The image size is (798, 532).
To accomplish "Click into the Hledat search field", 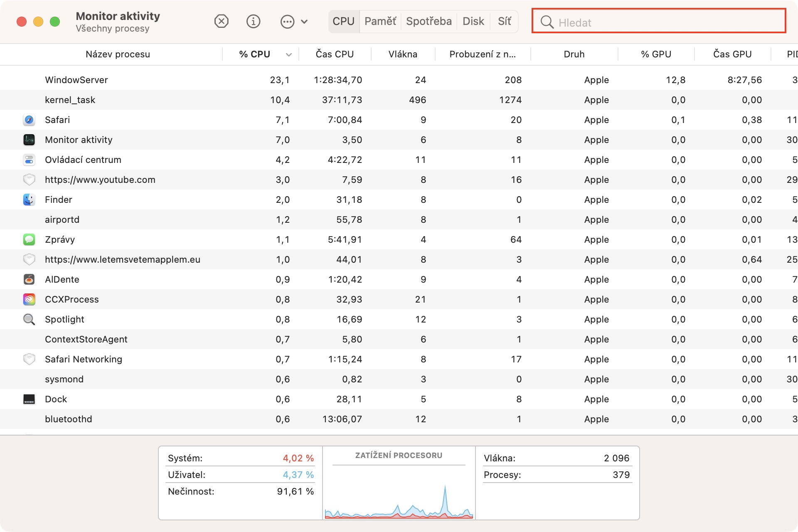I will (x=665, y=22).
